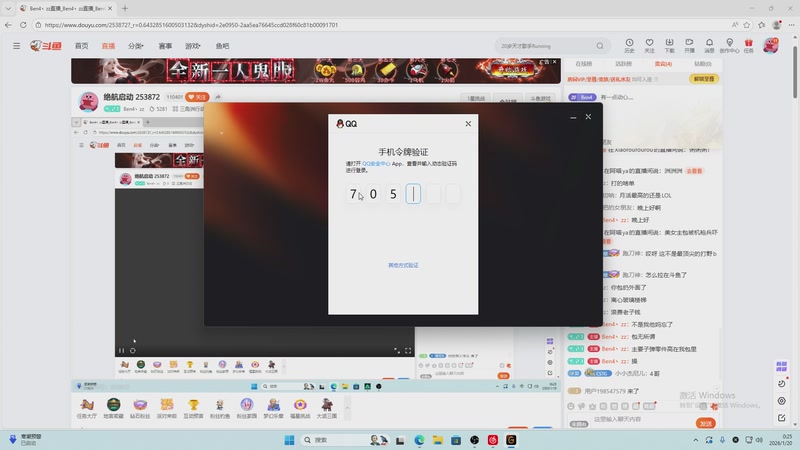Click the page vertical scrollbar

pos(795,72)
